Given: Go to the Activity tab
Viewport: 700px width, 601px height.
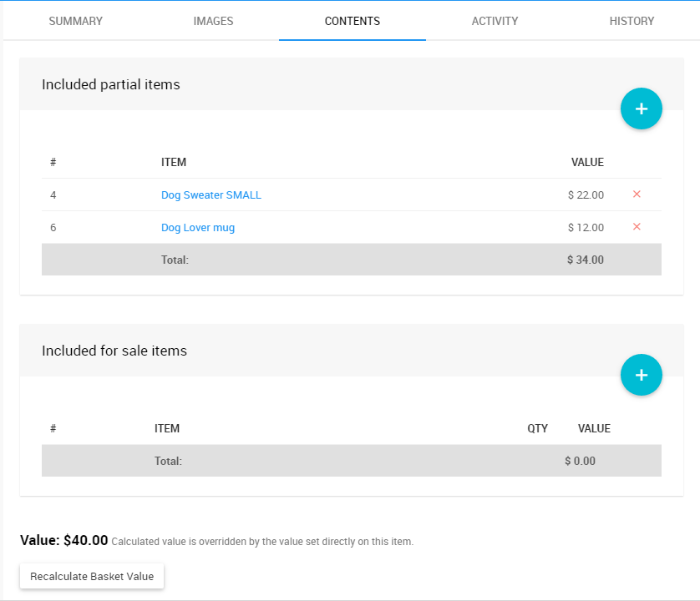Looking at the screenshot, I should tap(495, 21).
